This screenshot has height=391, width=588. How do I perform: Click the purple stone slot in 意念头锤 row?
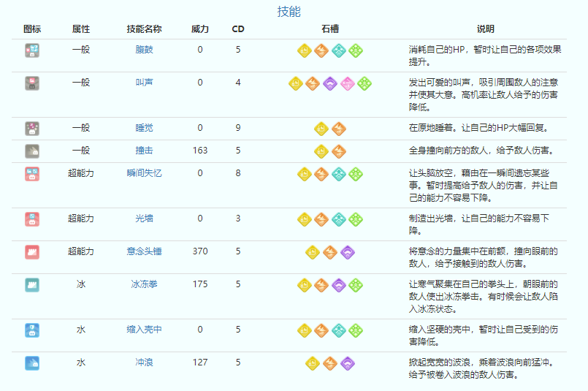click(x=347, y=251)
